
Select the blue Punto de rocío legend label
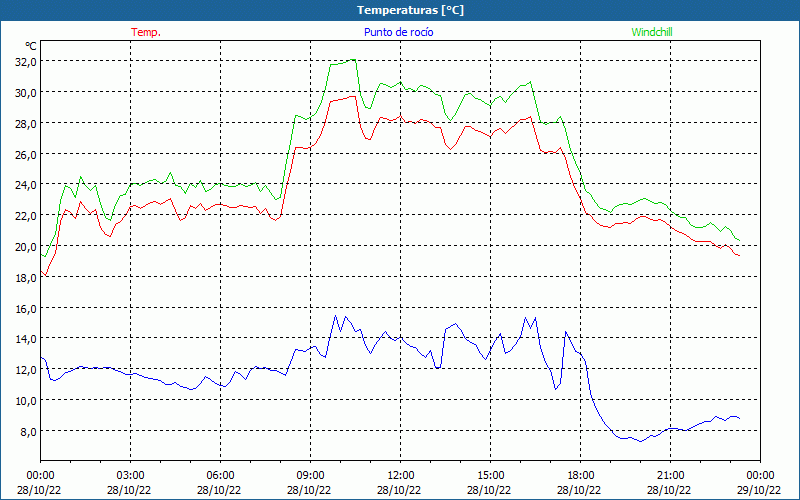[x=398, y=32]
